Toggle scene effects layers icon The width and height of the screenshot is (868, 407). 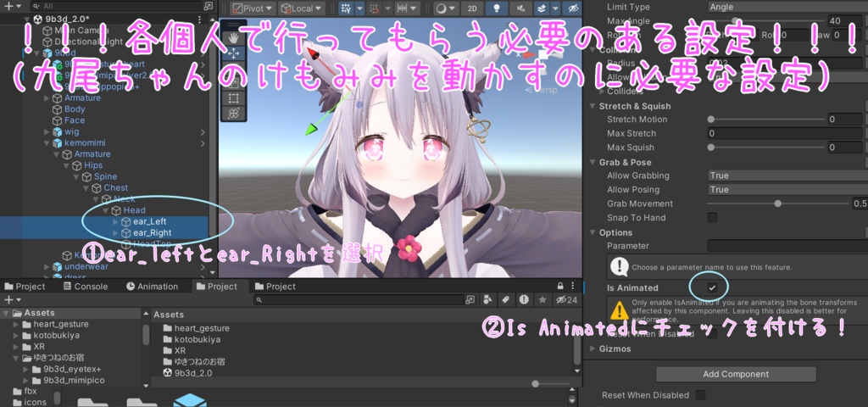click(x=542, y=8)
